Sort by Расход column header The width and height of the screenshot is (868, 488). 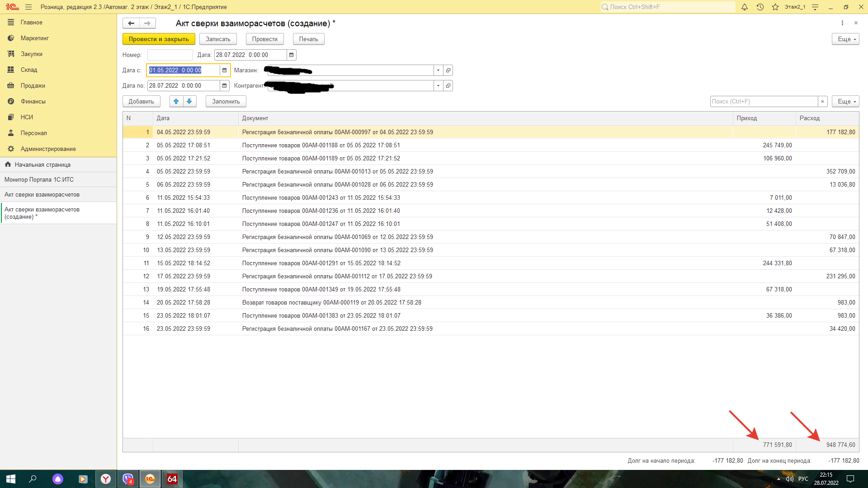click(x=827, y=118)
